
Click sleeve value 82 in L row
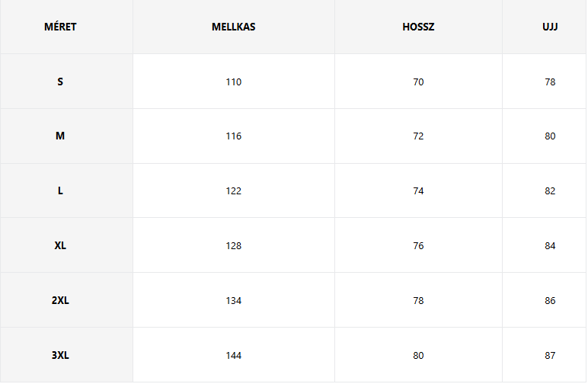tap(550, 191)
